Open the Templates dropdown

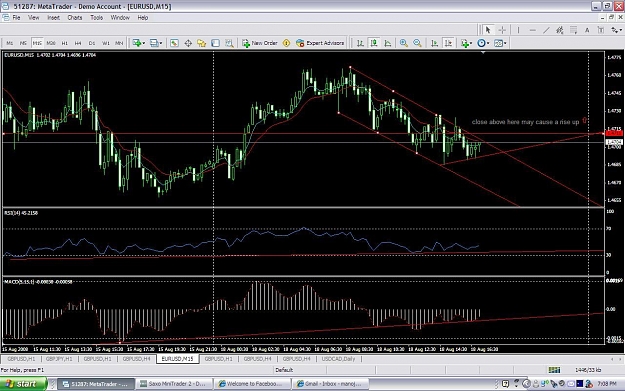(x=500, y=43)
